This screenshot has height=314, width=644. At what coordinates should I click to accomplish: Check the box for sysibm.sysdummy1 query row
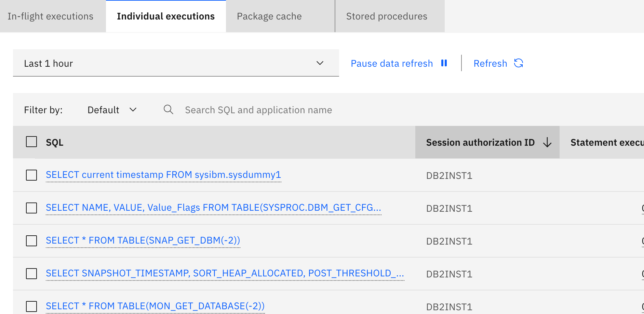pos(31,175)
